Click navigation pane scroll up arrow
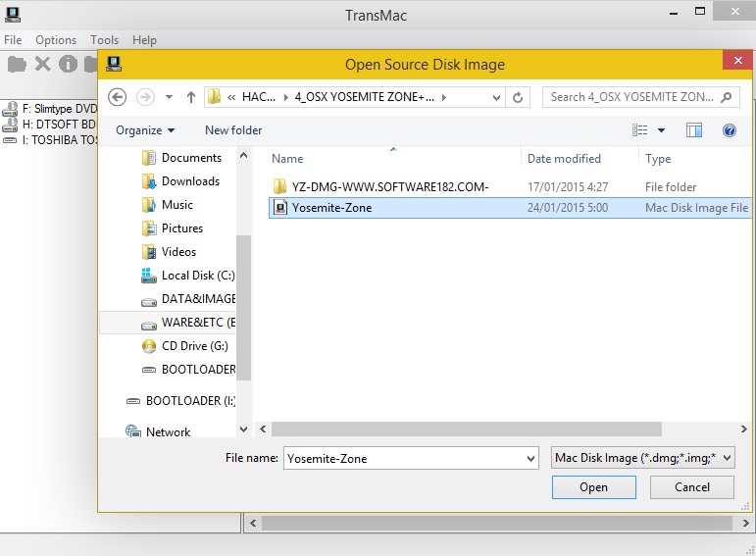 coord(243,155)
